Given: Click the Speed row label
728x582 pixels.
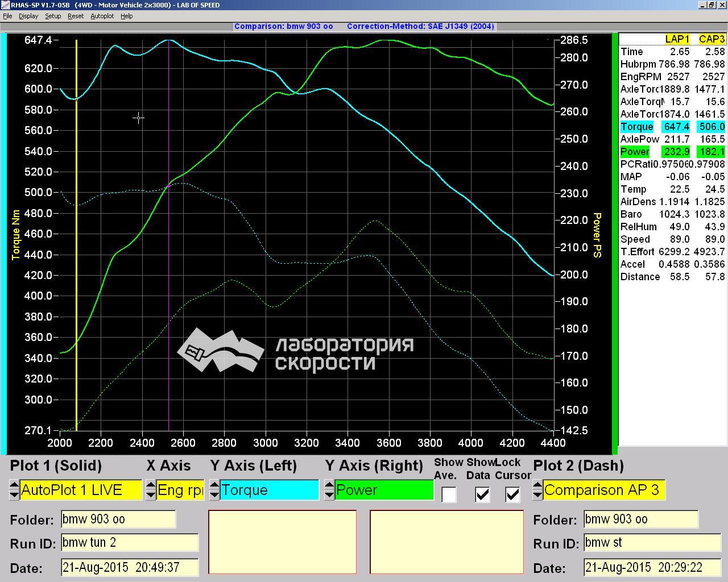Looking at the screenshot, I should point(635,239).
